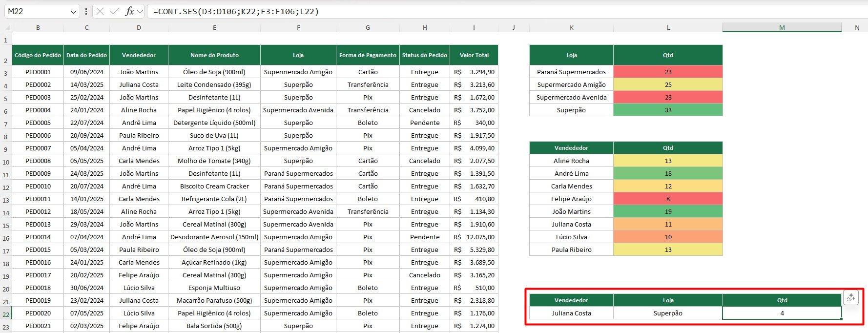868x333 pixels.
Task: Select the Superpão cell in row 22
Action: click(668, 313)
